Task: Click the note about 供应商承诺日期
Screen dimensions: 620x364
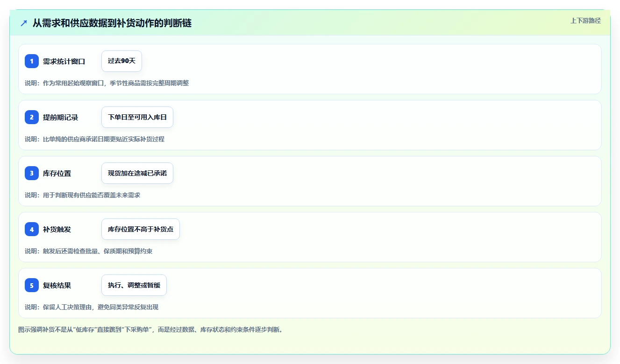Action: pos(95,139)
